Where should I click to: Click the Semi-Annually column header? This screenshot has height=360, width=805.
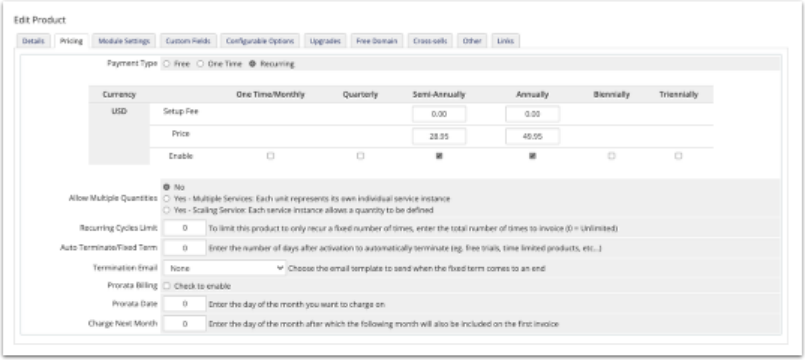[439, 94]
